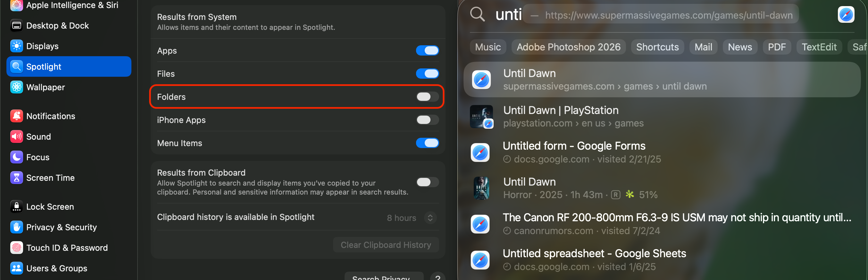
Task: Open Privacy & Security settings pane
Action: pos(69,227)
